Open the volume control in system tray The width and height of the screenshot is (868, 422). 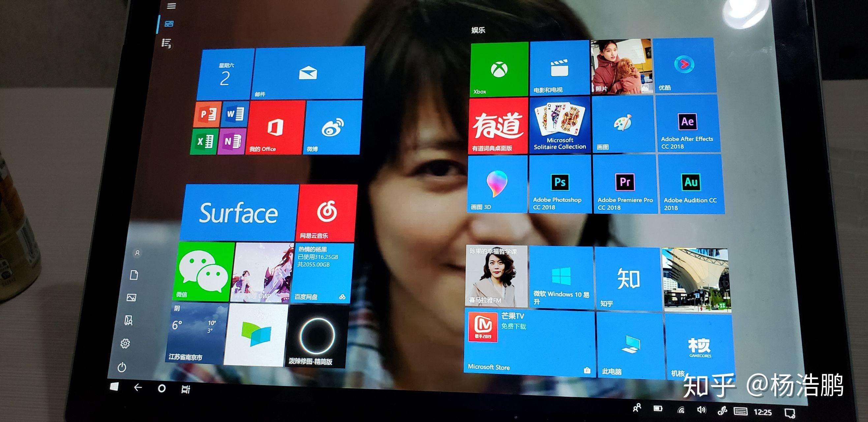coord(701,409)
